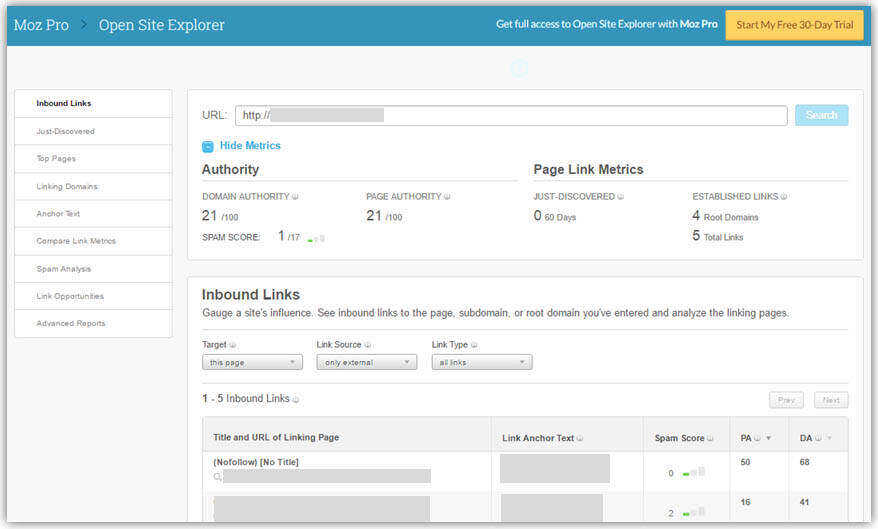Click Start My Free 30-Day Trial button

click(x=795, y=25)
